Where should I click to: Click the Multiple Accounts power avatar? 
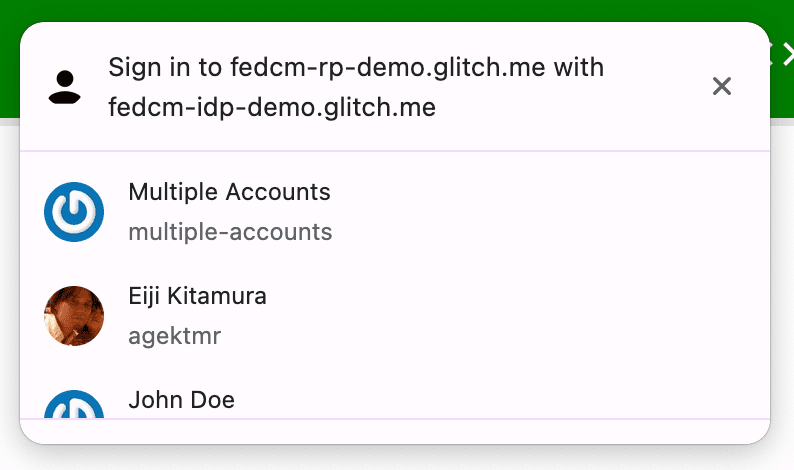click(x=74, y=211)
